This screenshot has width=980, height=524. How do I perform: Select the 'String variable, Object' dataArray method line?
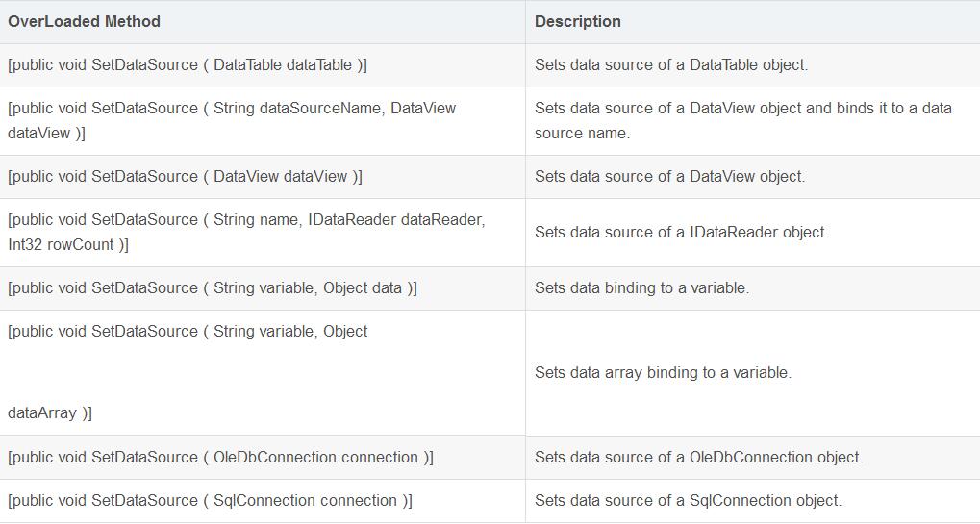[188, 332]
